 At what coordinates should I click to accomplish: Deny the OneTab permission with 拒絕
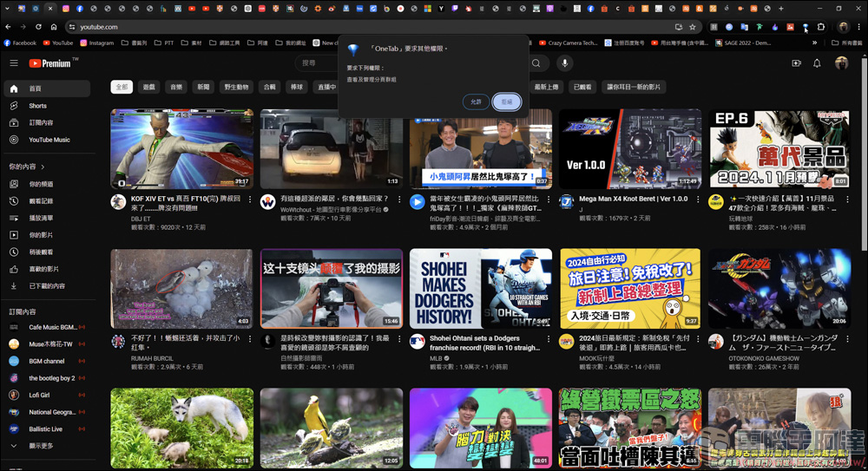coord(507,101)
